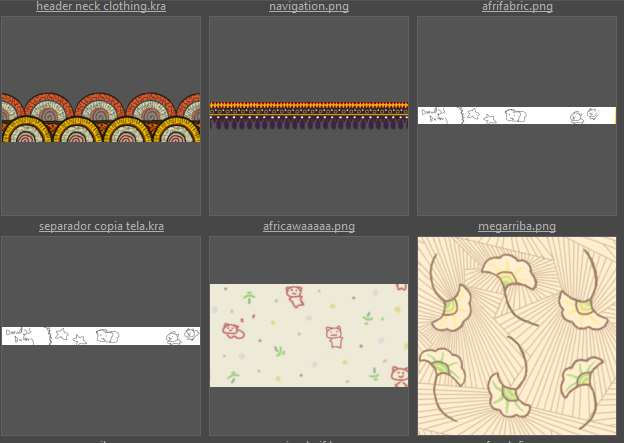Click the red bear in the middle of africawaaaaa.png
624x443 pixels.
point(334,335)
